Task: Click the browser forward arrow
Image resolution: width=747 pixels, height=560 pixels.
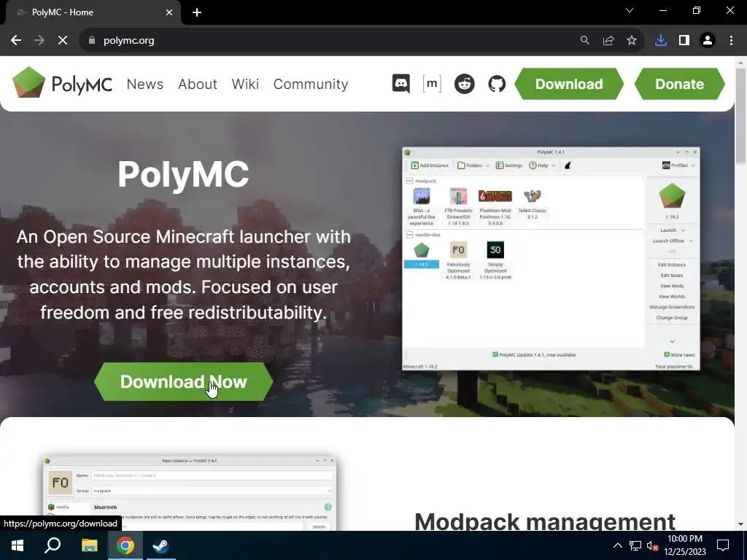Action: coord(39,41)
